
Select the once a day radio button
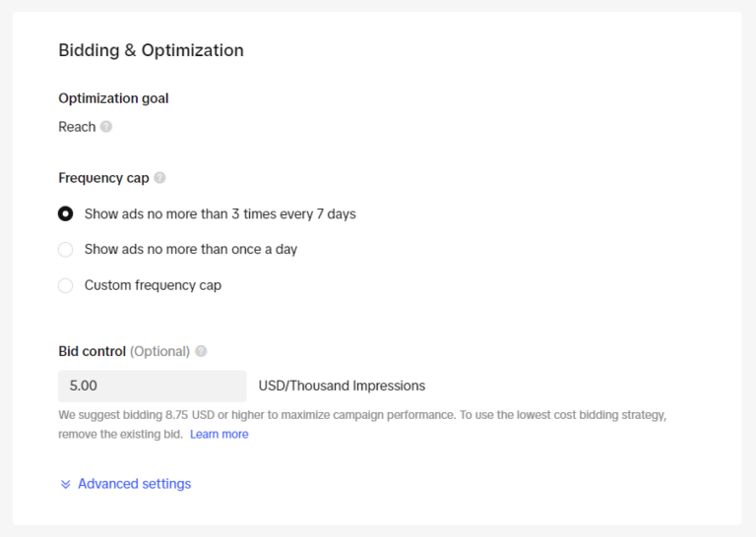[x=66, y=250]
